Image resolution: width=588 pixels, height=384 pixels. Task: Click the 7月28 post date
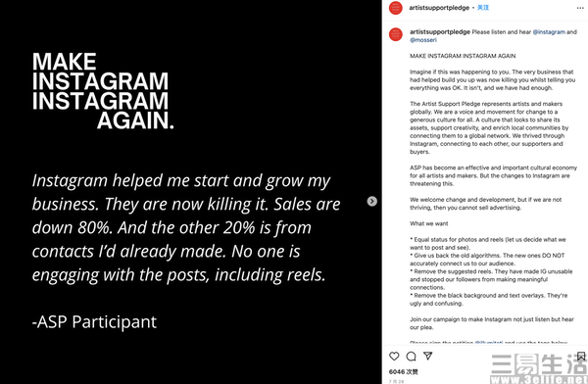coord(396,381)
